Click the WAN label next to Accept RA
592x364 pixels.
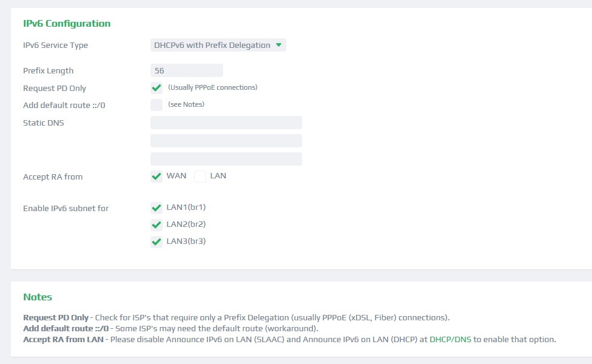click(x=177, y=175)
